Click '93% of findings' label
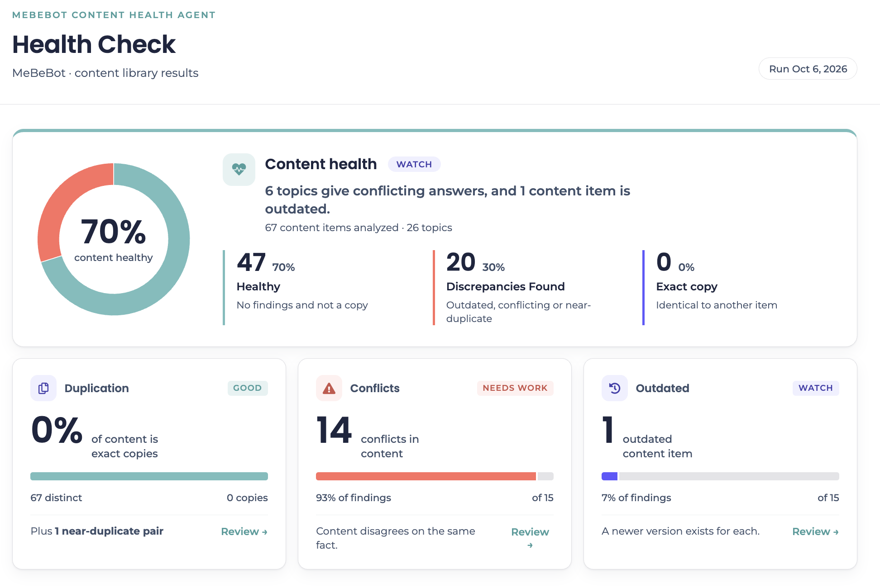The height and width of the screenshot is (588, 880). pyautogui.click(x=354, y=498)
